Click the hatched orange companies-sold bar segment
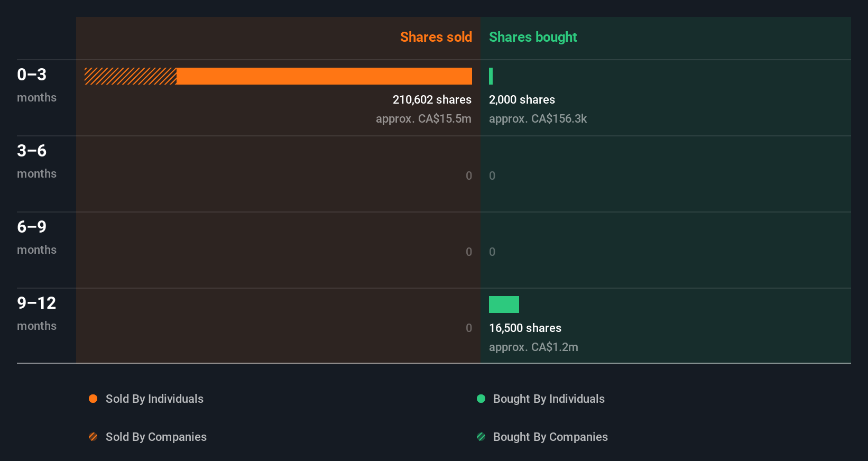The width and height of the screenshot is (868, 461). point(131,76)
